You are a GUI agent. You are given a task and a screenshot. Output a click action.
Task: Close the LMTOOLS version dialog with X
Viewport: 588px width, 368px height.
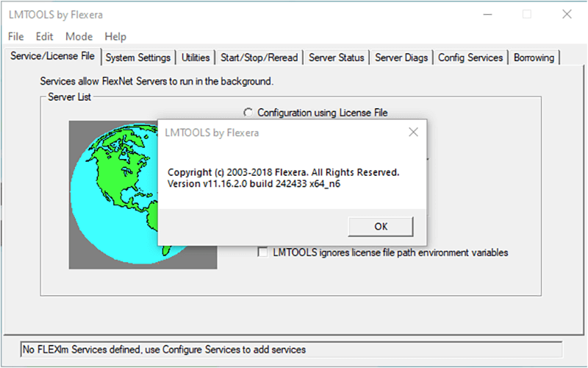coord(413,132)
